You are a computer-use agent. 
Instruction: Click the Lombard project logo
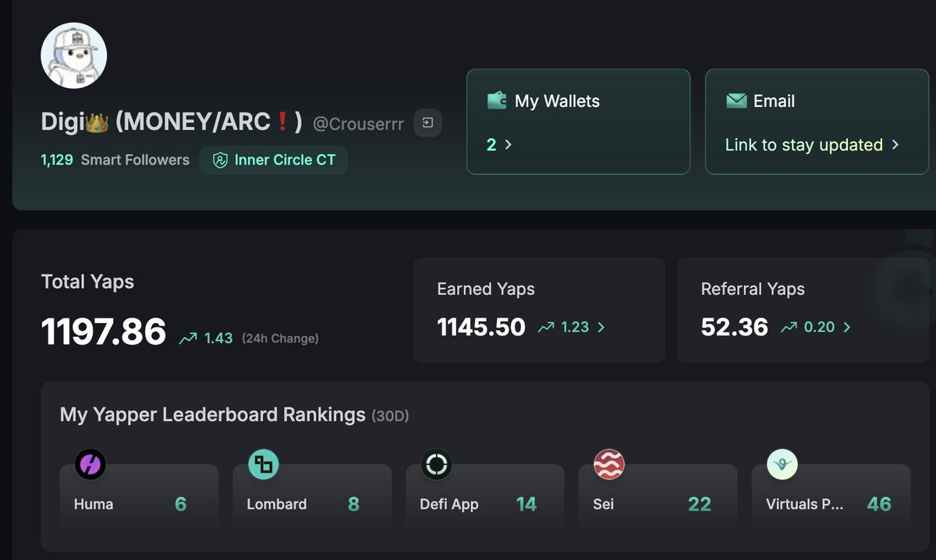[x=264, y=465]
